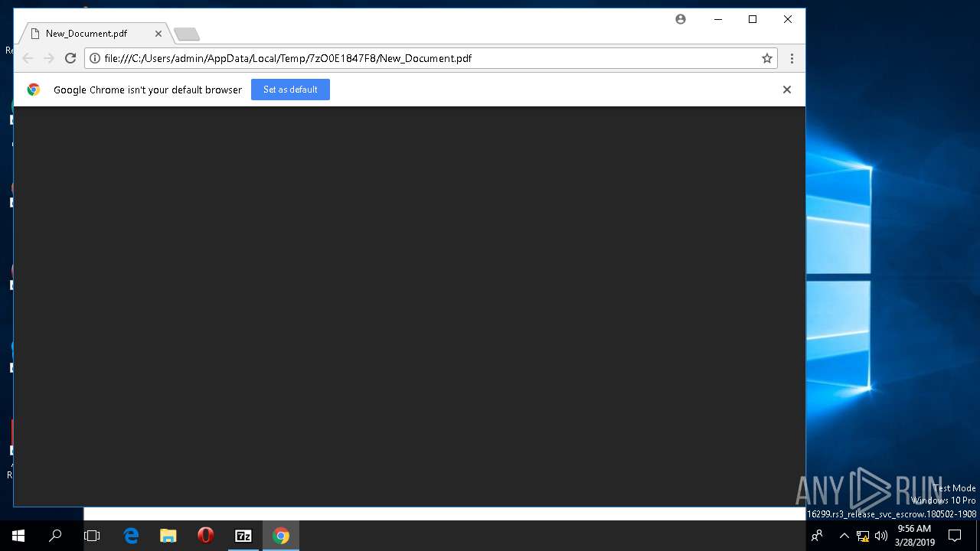Switch to the 7-Zip taskbar window

(x=243, y=536)
